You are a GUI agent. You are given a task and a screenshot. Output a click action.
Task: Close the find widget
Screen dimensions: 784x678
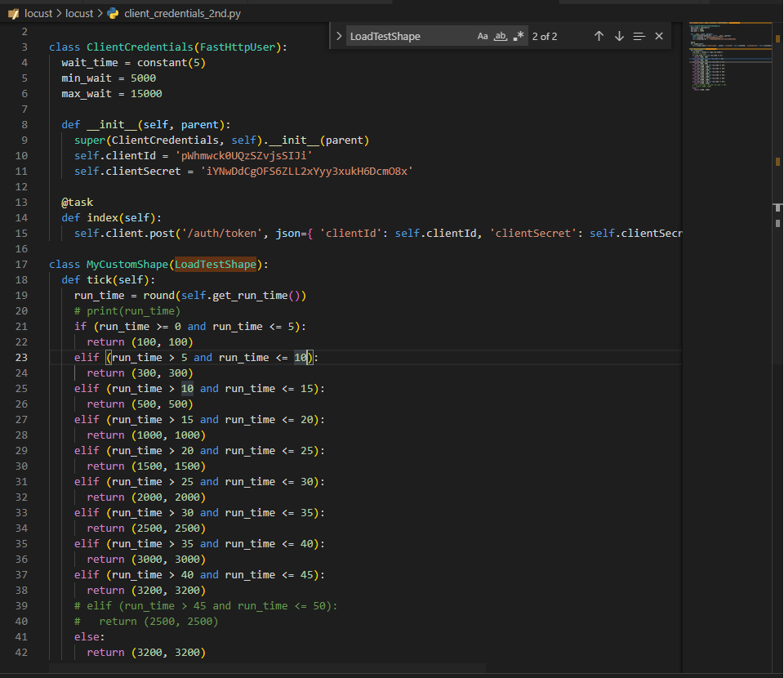pyautogui.click(x=659, y=36)
